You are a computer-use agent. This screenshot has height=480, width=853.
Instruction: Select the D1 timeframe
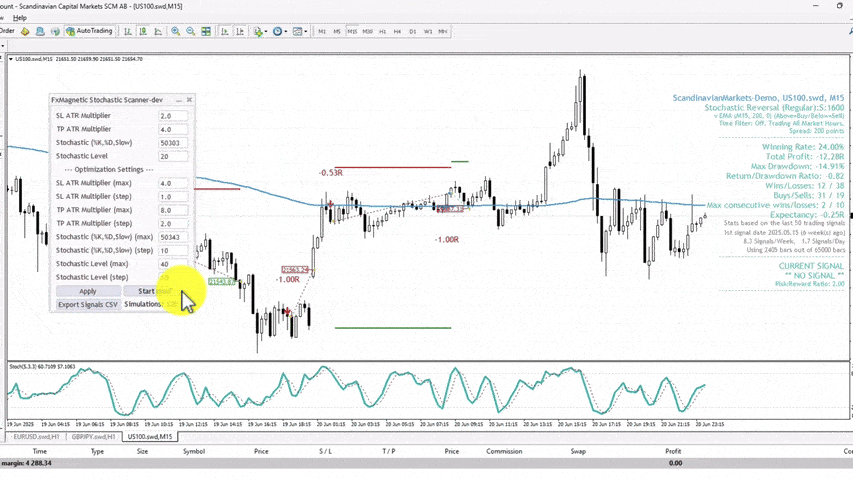pyautogui.click(x=412, y=32)
